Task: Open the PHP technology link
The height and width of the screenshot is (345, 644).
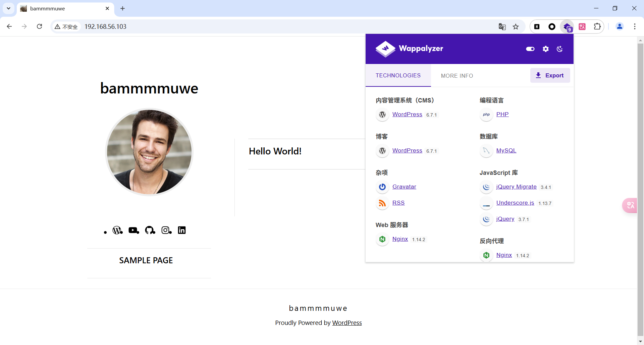Action: click(502, 114)
